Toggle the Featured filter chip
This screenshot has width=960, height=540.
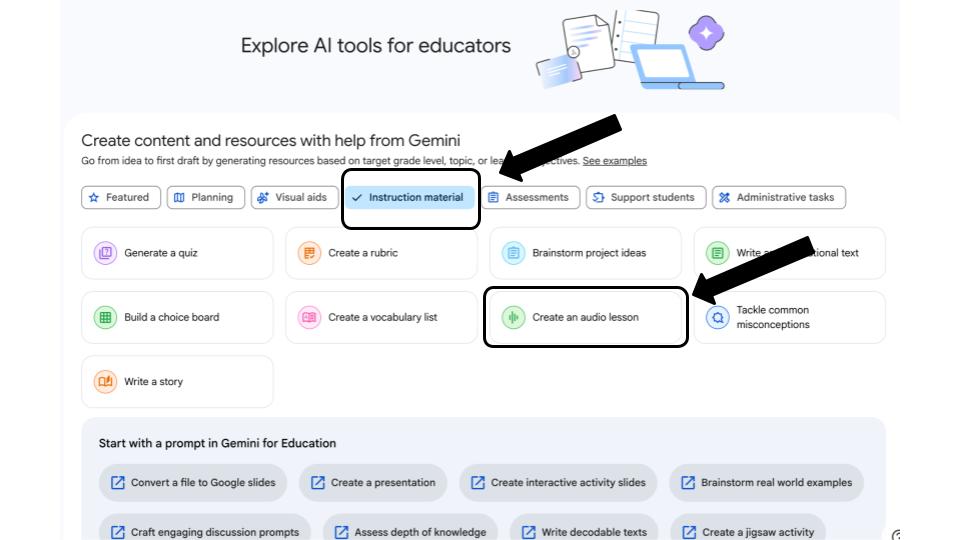[x=121, y=197]
